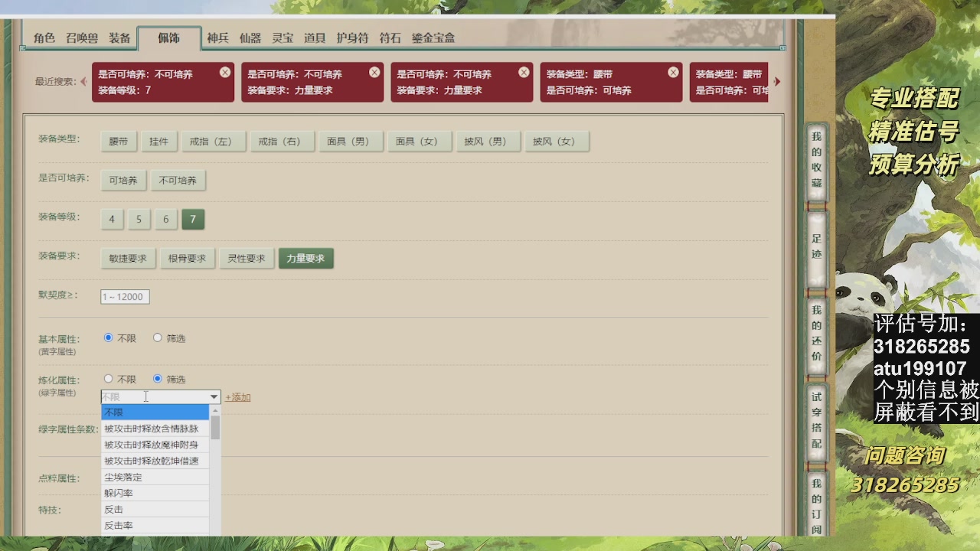
Task: Switch to the 装备 tab
Action: (120, 37)
